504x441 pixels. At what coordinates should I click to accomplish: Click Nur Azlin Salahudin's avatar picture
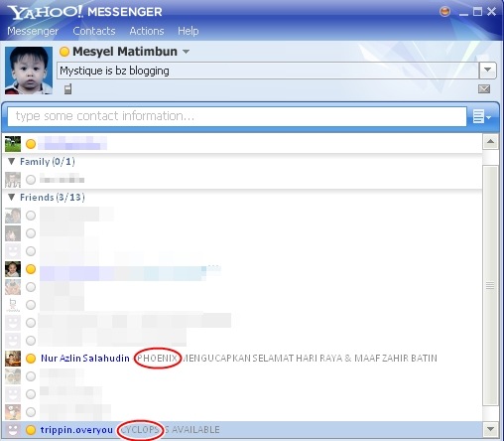[x=13, y=359]
